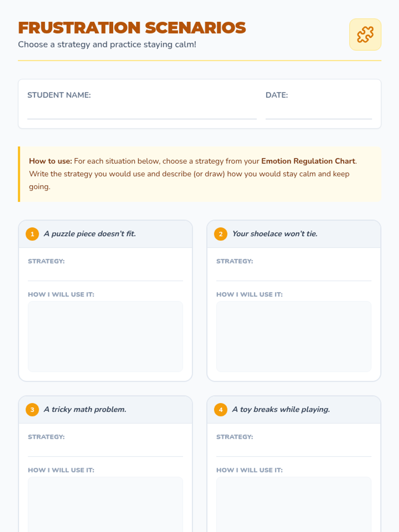Click the Date input line

pos(319,112)
